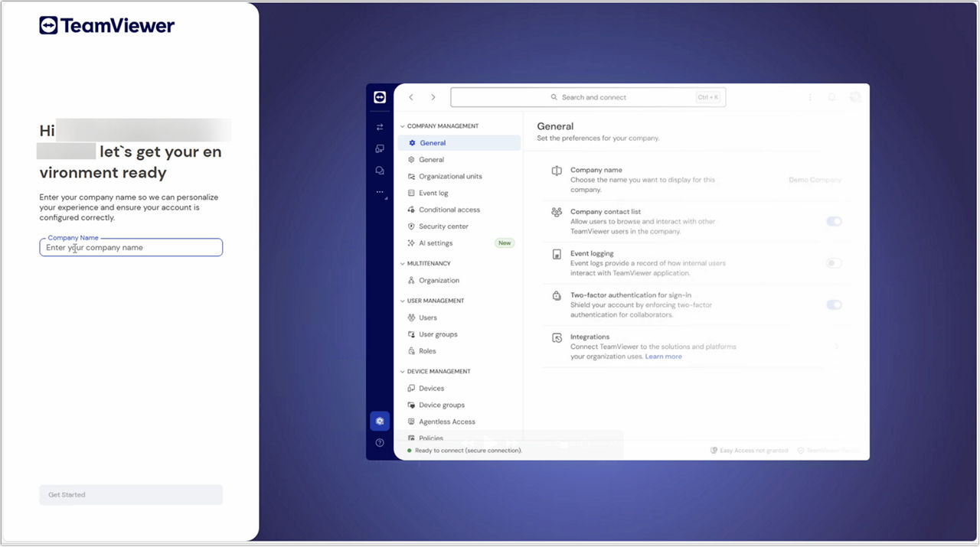Open the remote connection arrows icon

[380, 127]
